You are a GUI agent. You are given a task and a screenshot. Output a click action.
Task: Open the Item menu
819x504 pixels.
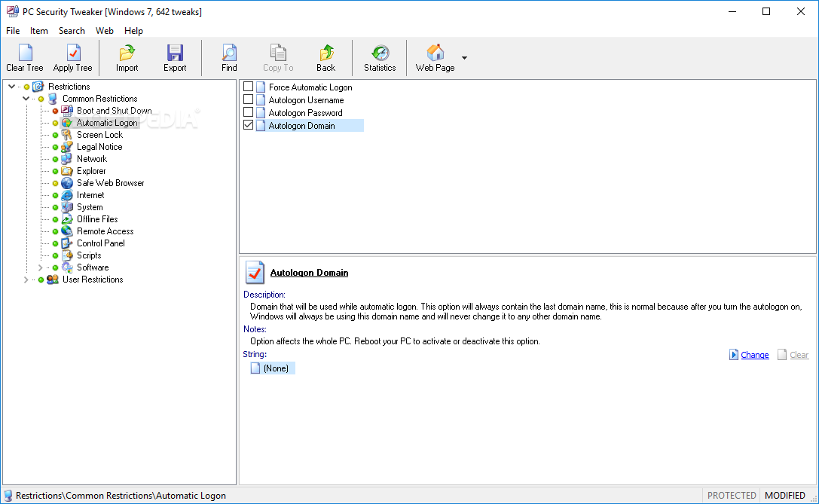[39, 31]
